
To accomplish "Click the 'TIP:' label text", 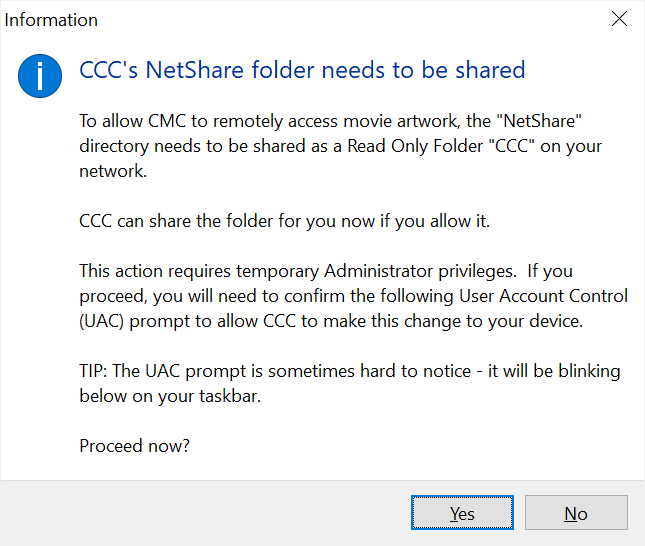I will point(93,371).
